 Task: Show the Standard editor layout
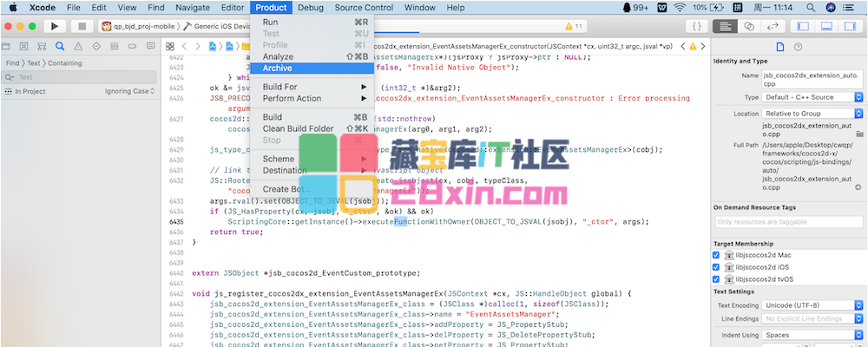(726, 27)
